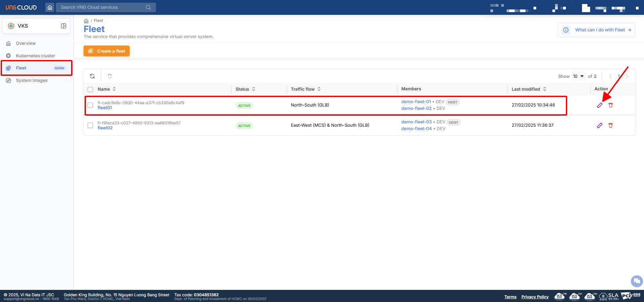Screen dimensions: 644x302
Task: Open What can I do with Fleet
Action: pyautogui.click(x=600, y=30)
